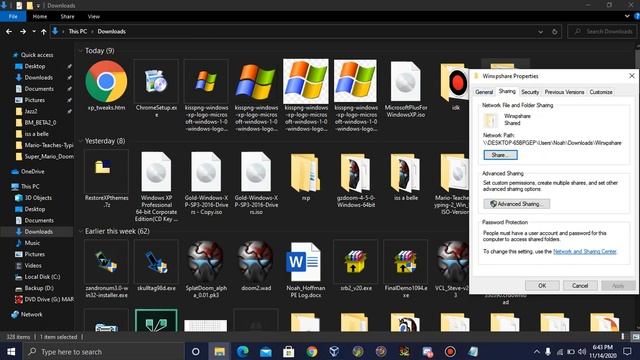The height and width of the screenshot is (360, 640).
Task: Open Mail app from taskbar
Action: 266,351
